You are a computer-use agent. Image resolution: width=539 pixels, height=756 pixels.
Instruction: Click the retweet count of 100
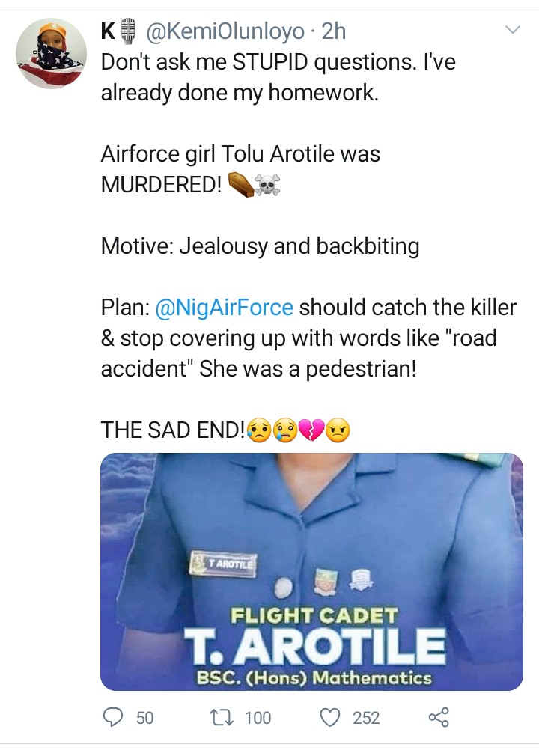tap(258, 719)
